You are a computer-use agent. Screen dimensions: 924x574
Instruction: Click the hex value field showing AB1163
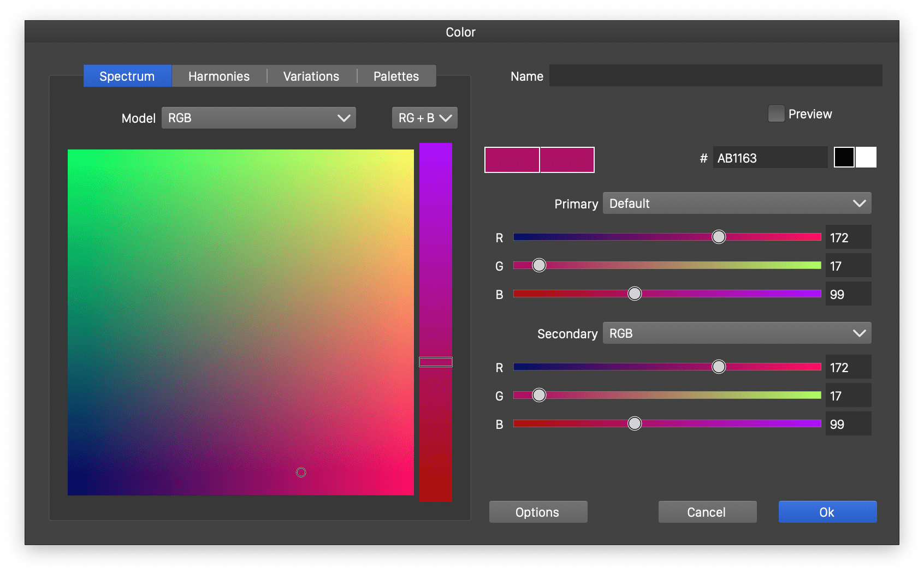tap(770, 157)
